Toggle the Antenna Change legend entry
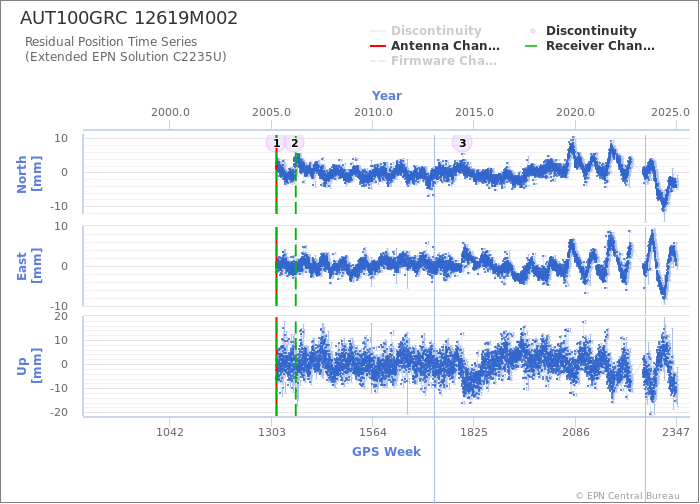This screenshot has width=700, height=504. click(435, 46)
